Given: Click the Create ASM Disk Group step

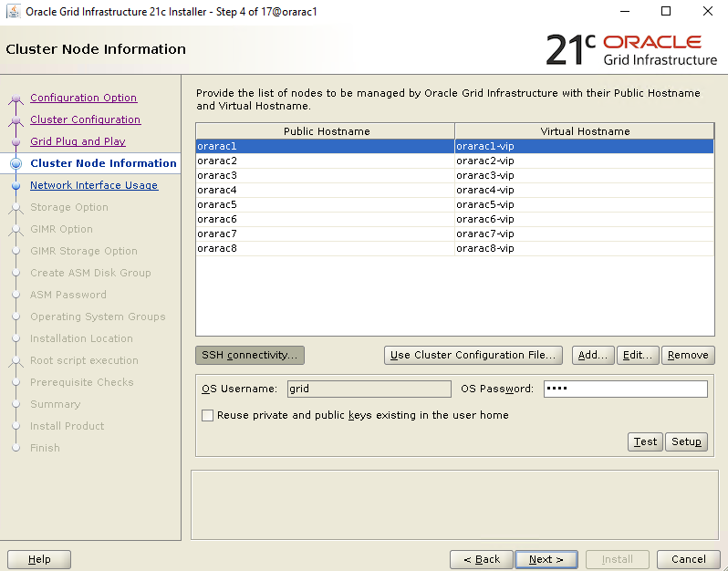Looking at the screenshot, I should (x=90, y=273).
